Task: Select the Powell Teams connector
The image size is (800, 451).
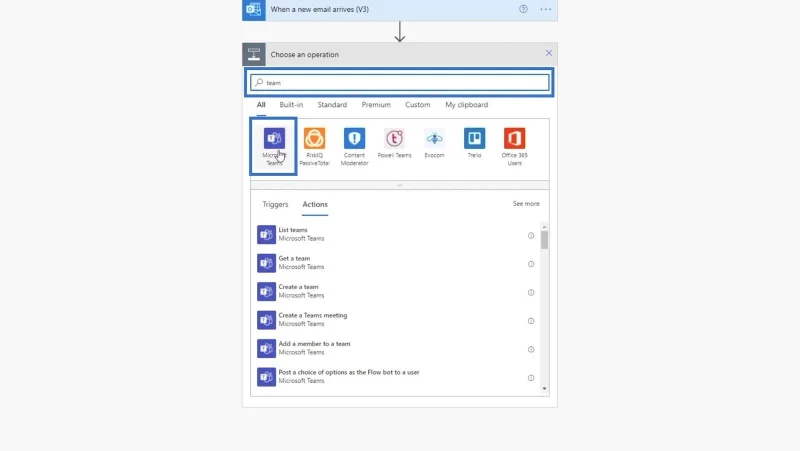Action: pyautogui.click(x=394, y=143)
